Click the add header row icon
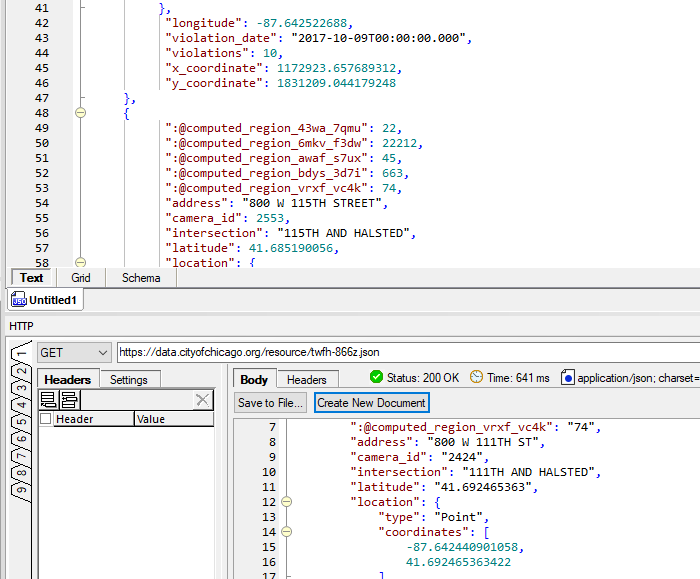700x579 pixels. [47, 400]
